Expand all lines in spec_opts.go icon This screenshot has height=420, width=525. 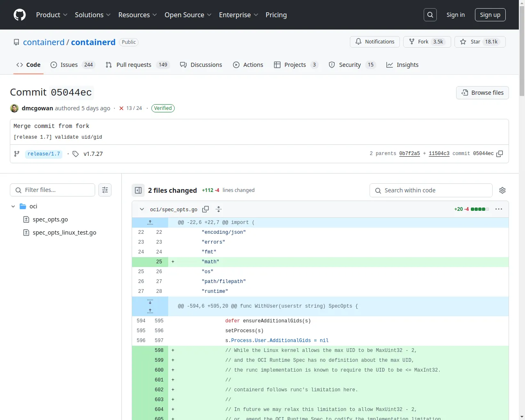coord(219,209)
